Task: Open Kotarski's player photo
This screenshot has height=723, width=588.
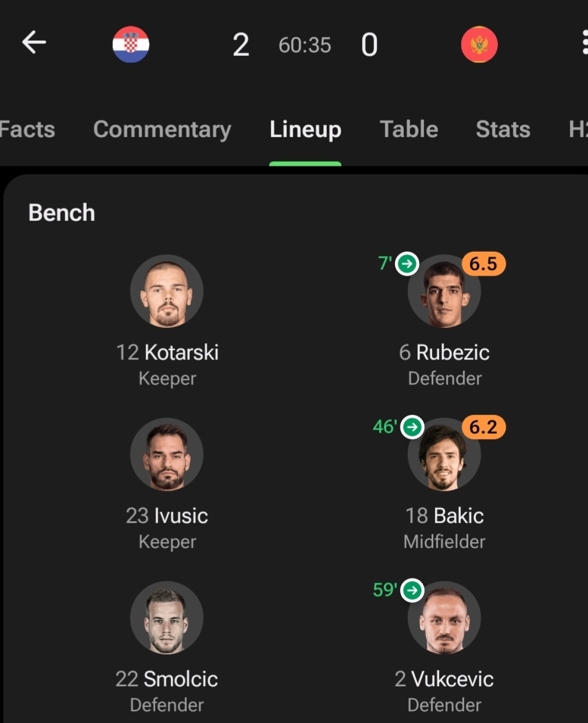Action: pos(167,291)
